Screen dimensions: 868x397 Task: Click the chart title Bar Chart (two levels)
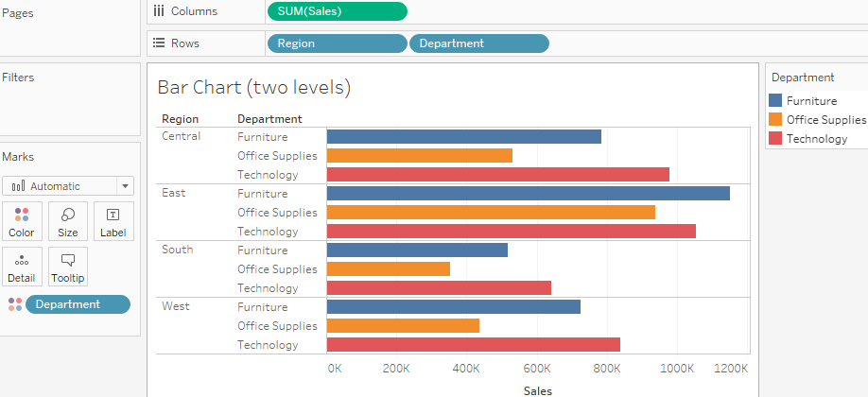click(x=254, y=88)
